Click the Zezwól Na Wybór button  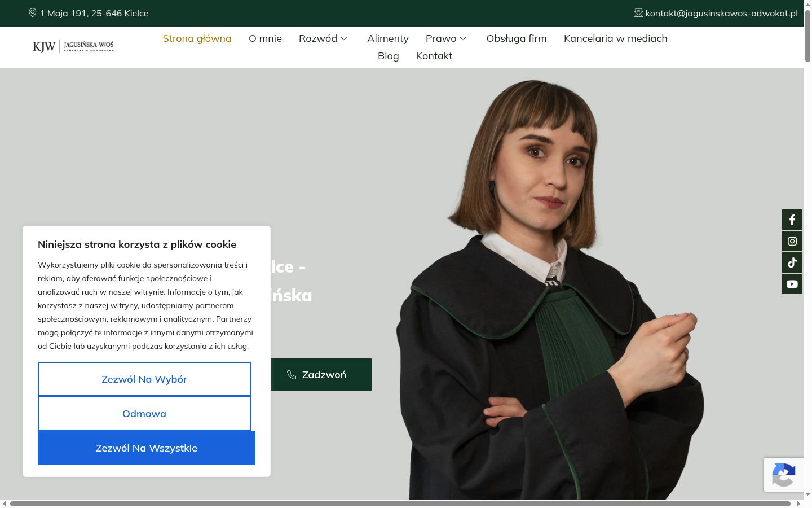coord(144,379)
